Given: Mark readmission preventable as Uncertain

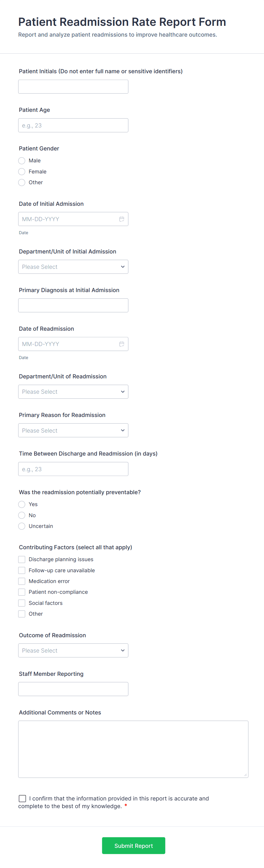Looking at the screenshot, I should (22, 526).
